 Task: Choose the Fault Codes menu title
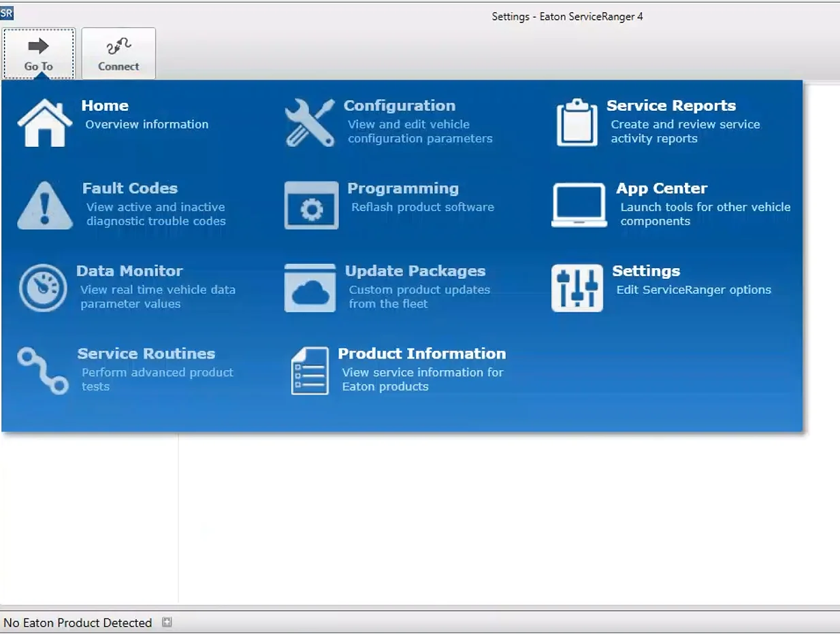(x=130, y=188)
